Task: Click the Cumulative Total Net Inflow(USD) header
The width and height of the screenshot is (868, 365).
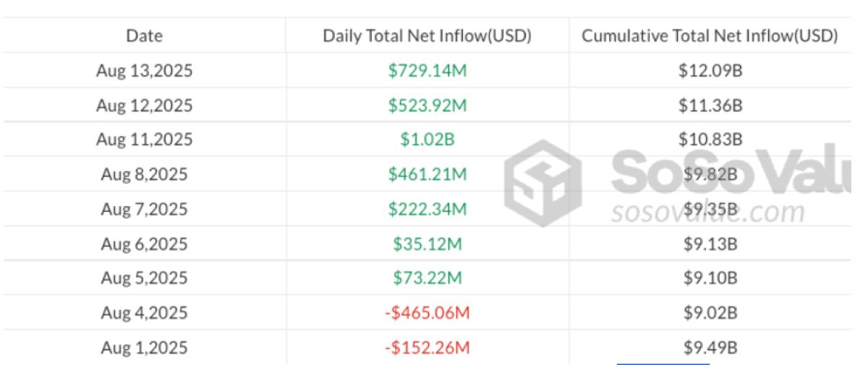Action: tap(710, 36)
